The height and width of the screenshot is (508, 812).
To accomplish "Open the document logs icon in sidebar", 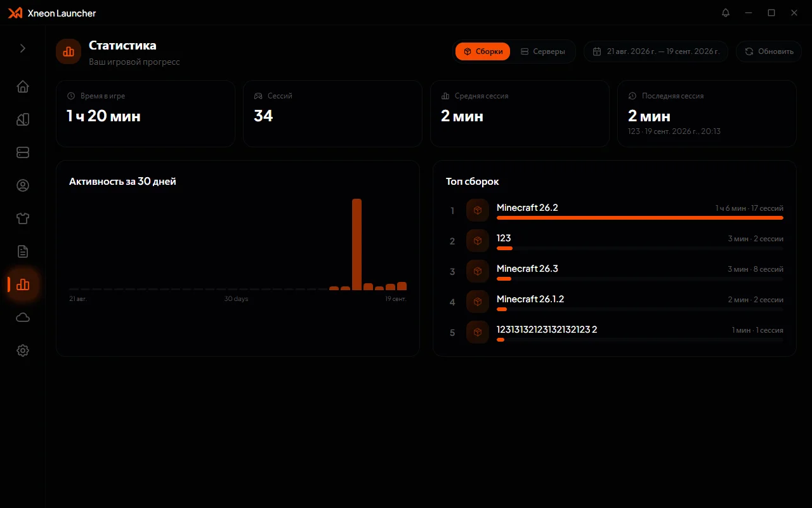I will click(x=23, y=251).
